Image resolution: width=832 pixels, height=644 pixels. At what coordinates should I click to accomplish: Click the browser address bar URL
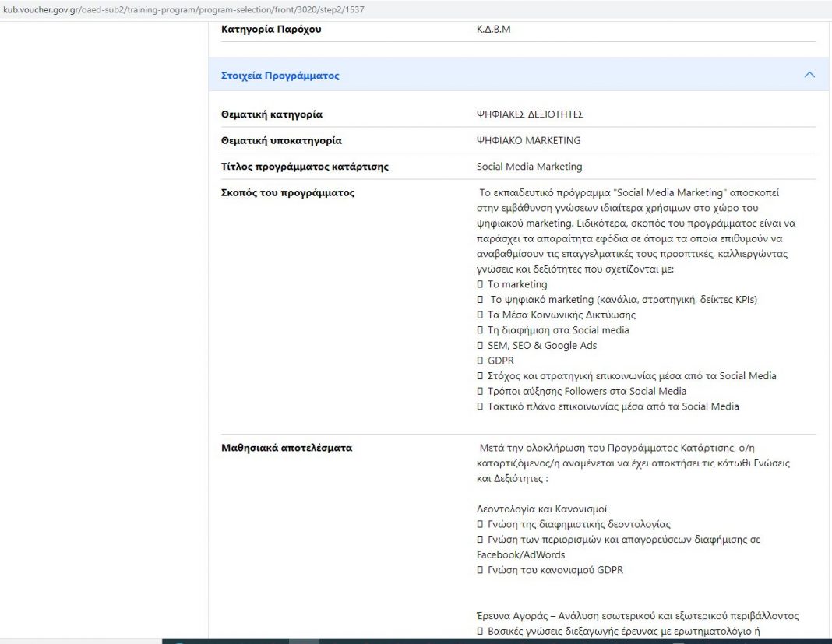pyautogui.click(x=183, y=10)
